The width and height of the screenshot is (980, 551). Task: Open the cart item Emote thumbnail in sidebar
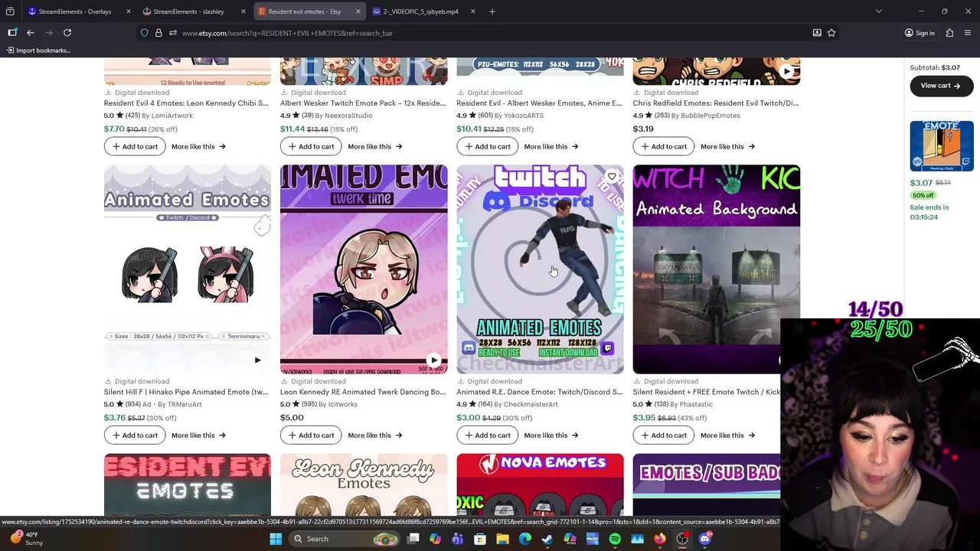tap(942, 145)
